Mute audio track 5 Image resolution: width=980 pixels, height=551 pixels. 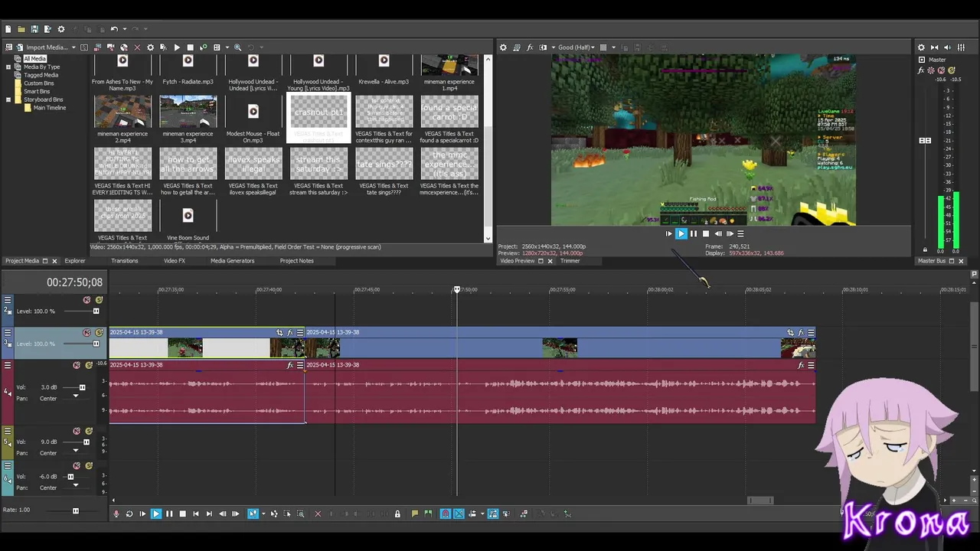tap(77, 431)
